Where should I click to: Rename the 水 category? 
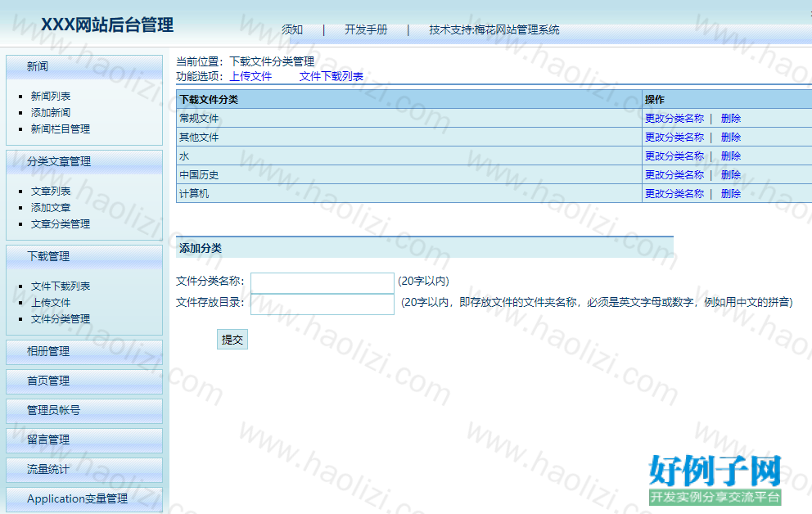pyautogui.click(x=674, y=156)
